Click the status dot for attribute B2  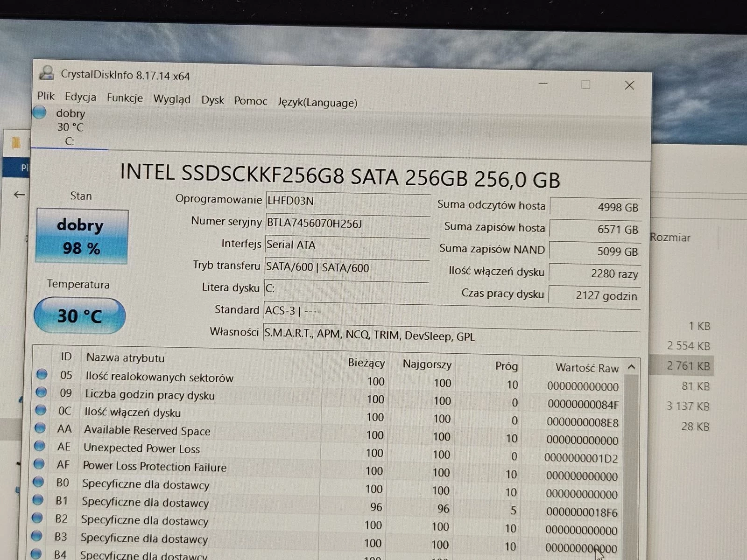(x=37, y=518)
